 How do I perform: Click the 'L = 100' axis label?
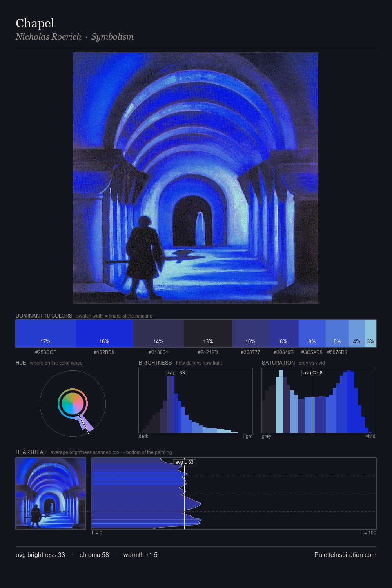click(x=368, y=533)
